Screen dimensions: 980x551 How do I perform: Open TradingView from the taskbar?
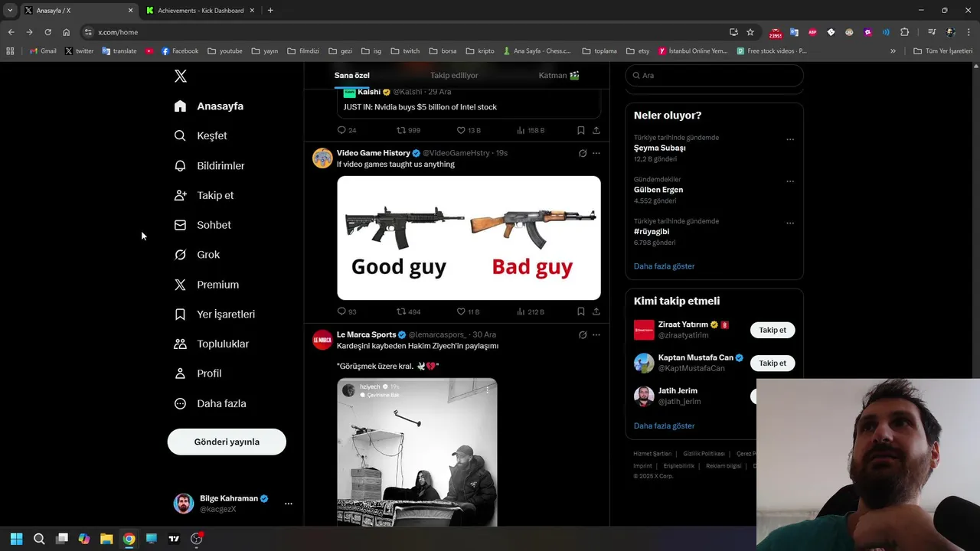(174, 539)
